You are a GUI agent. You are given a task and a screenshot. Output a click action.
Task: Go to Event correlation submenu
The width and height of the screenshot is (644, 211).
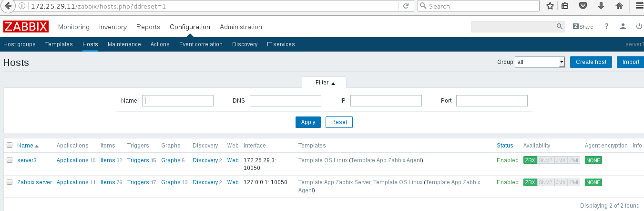click(x=201, y=44)
